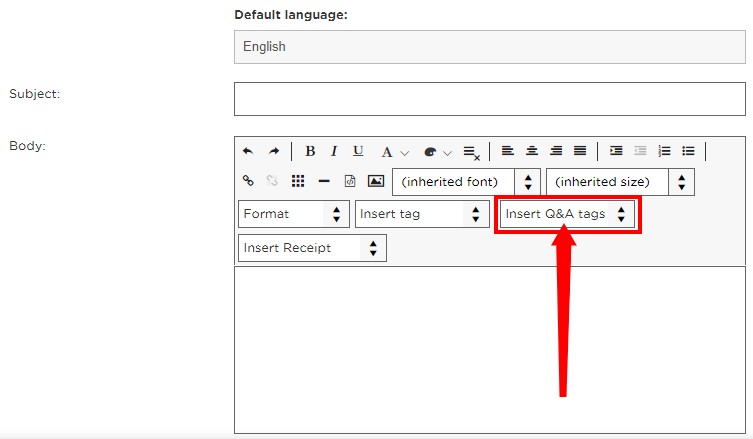Image resolution: width=753 pixels, height=439 pixels.
Task: Open the Insert Q&A tags dropdown
Action: tap(567, 214)
